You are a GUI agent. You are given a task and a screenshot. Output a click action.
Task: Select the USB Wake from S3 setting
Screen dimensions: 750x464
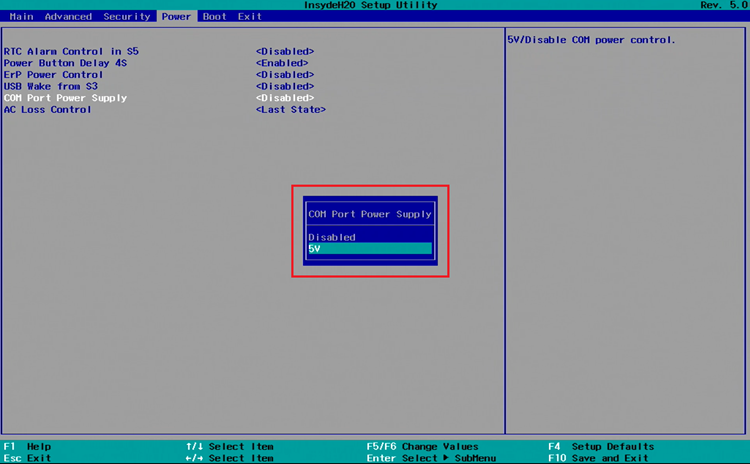53,86
